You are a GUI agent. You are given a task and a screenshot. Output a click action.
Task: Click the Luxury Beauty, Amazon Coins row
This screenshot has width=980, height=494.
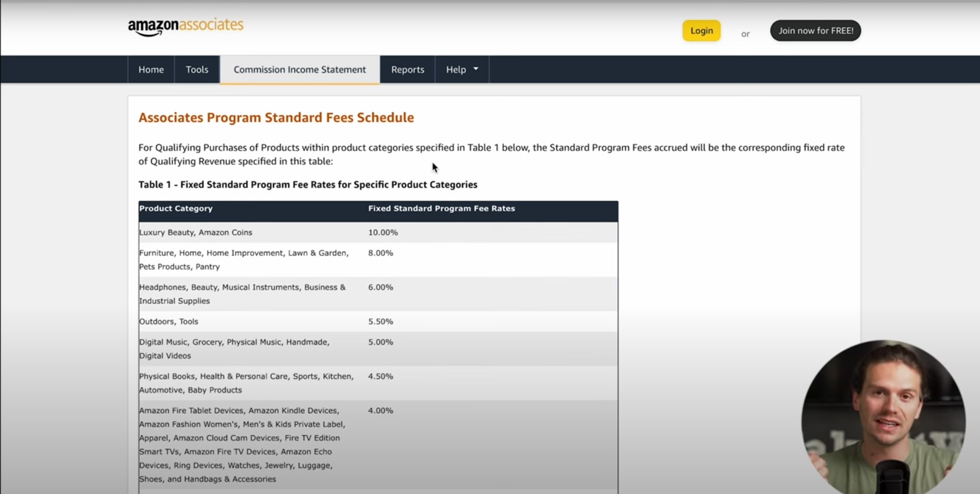click(x=378, y=232)
